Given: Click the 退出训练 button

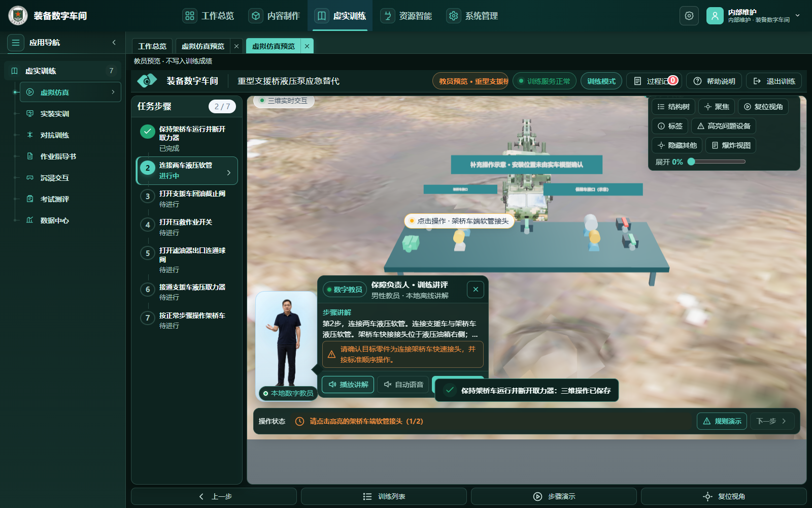Looking at the screenshot, I should [774, 81].
